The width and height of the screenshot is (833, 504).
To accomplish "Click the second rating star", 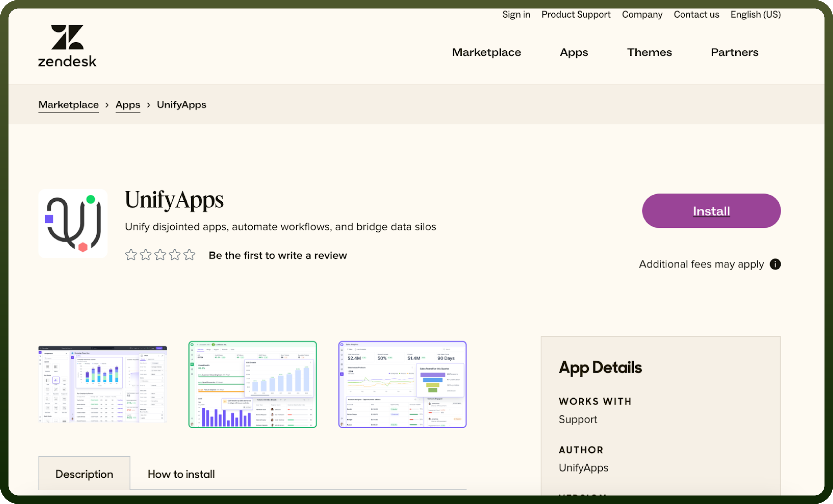I will click(x=145, y=255).
